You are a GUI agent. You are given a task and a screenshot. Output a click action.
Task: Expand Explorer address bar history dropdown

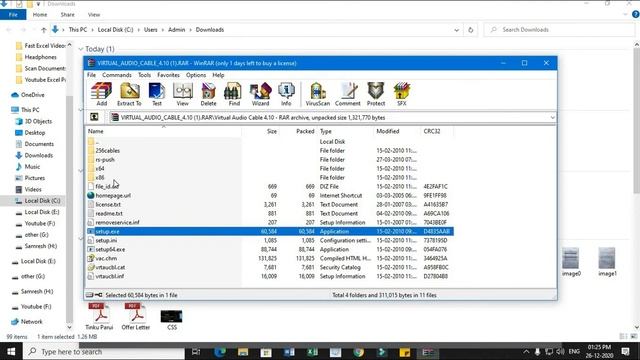pos(456,30)
